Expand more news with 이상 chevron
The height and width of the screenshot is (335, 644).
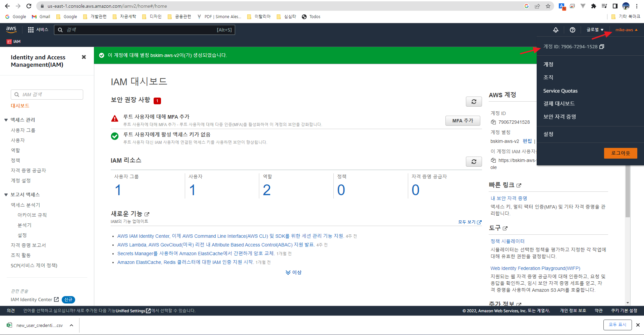(x=293, y=272)
